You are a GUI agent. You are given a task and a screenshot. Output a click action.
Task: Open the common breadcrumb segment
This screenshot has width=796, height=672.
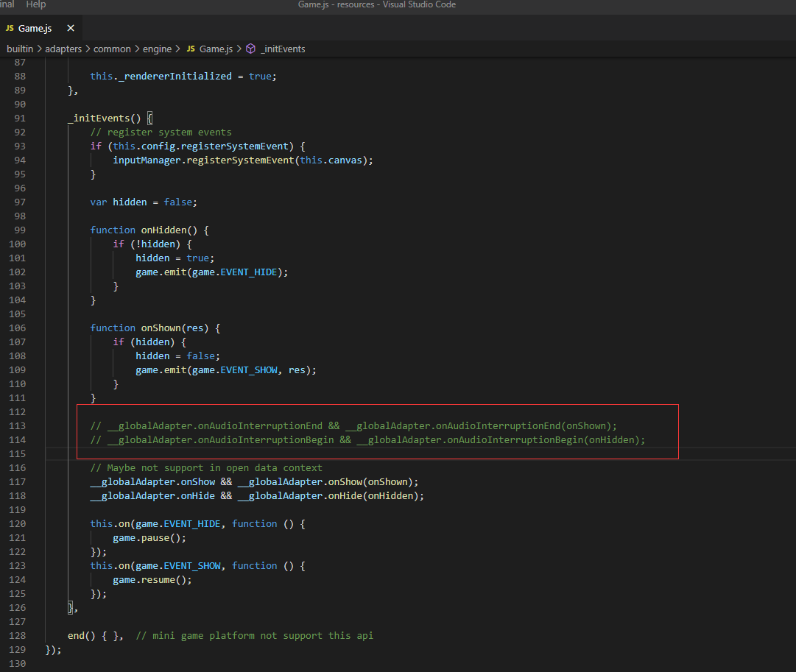point(112,49)
